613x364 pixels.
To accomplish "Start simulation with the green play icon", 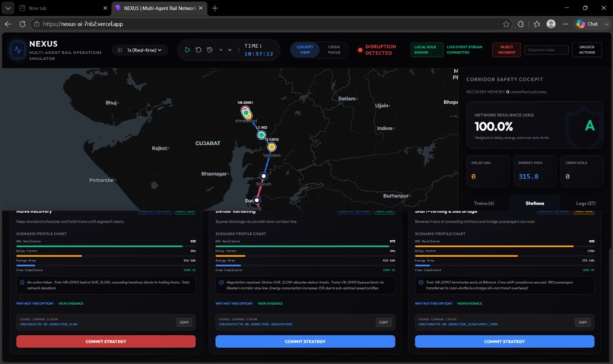I will (x=187, y=50).
